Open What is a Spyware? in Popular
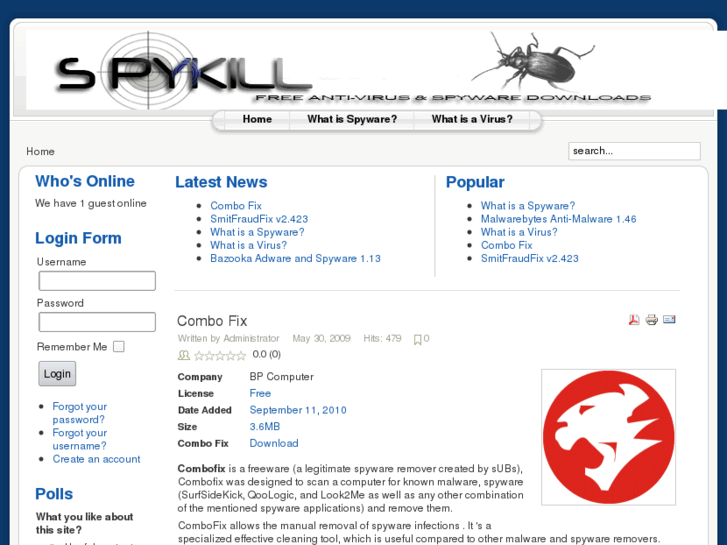 528,205
